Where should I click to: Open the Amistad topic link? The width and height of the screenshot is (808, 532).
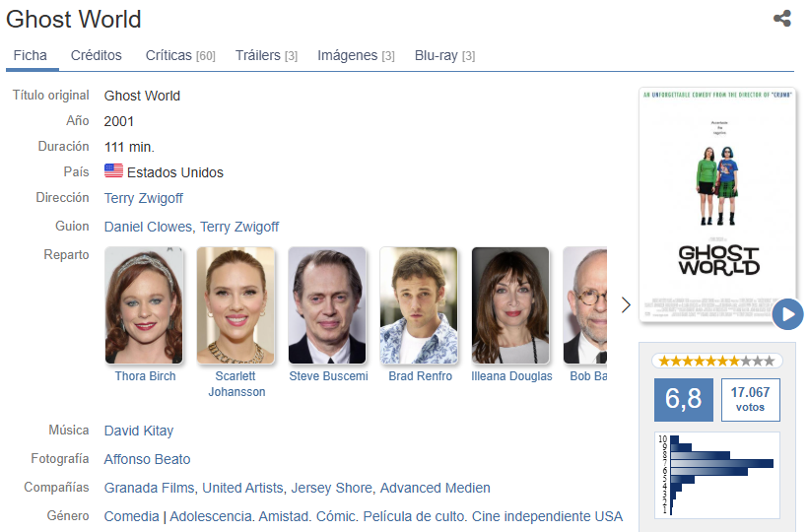[x=284, y=516]
